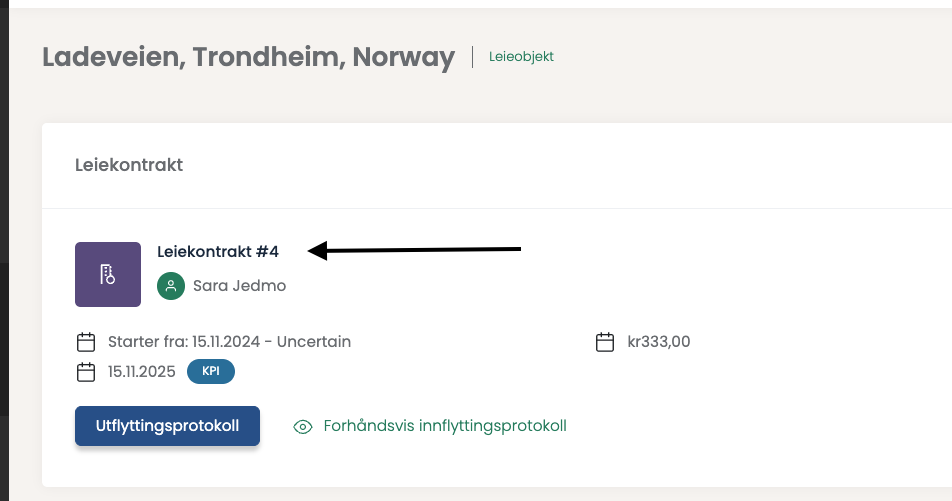Click the purple lease contract document icon
Image resolution: width=952 pixels, height=501 pixels.
107,274
